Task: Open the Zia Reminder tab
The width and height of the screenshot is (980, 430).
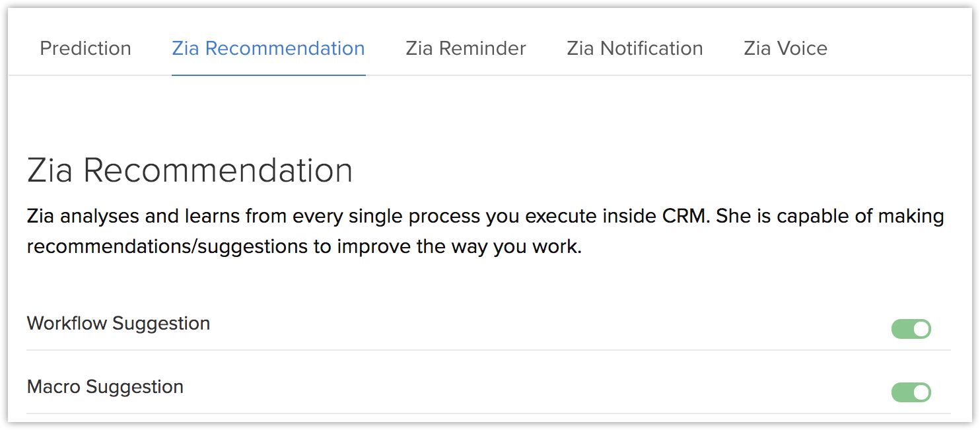Action: 466,48
